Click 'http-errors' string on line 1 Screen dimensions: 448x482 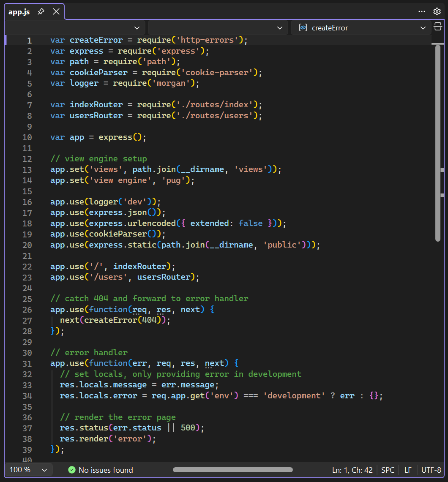pyautogui.click(x=207, y=40)
